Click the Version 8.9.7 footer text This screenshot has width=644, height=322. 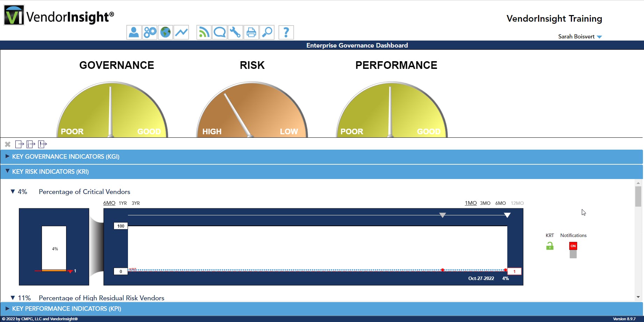[624, 319]
